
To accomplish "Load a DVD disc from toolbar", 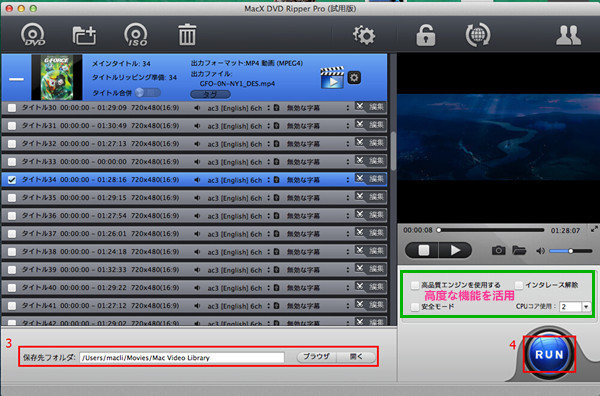I will point(33,35).
